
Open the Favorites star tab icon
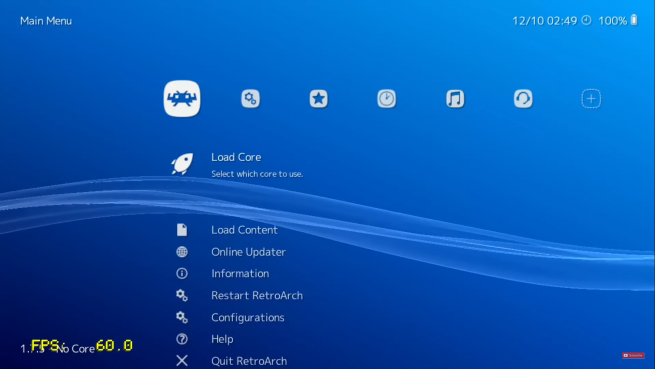[318, 99]
